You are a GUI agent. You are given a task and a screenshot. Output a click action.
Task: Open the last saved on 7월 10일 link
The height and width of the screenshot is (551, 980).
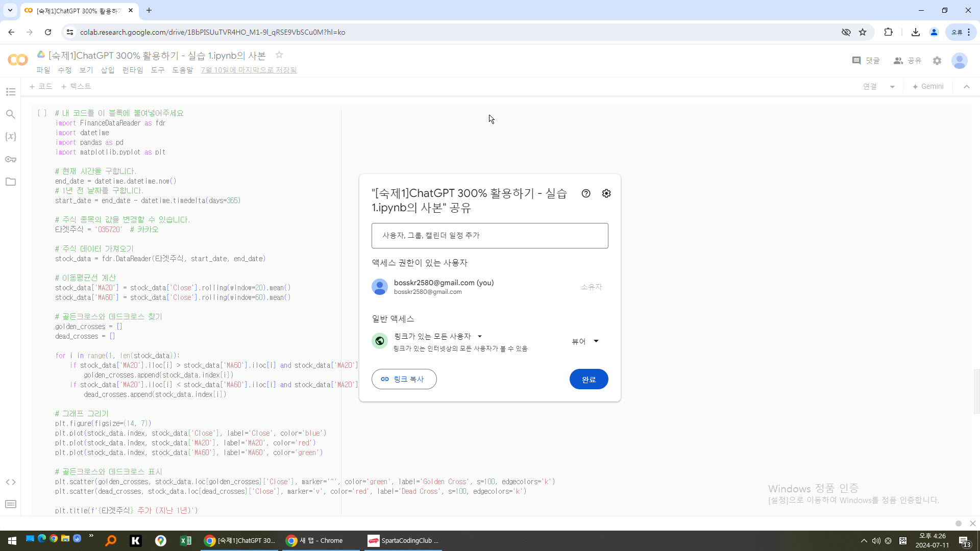(x=249, y=70)
